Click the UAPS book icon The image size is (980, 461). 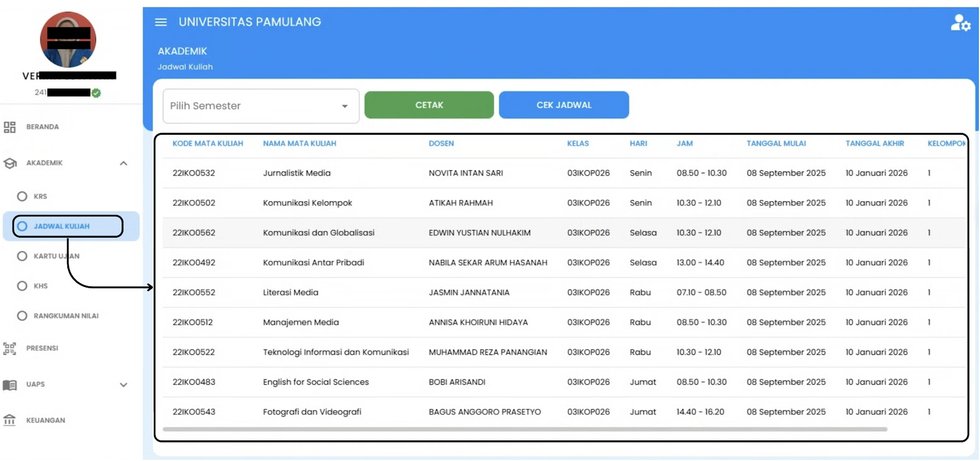click(x=10, y=385)
